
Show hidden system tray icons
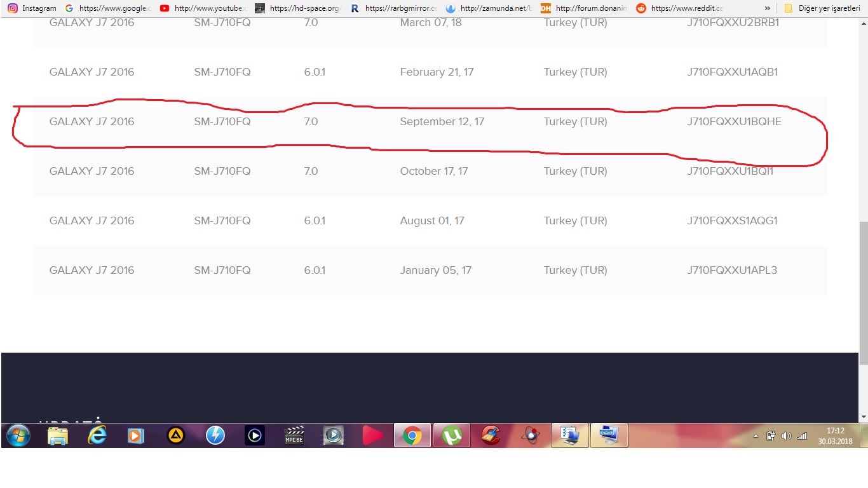click(756, 437)
